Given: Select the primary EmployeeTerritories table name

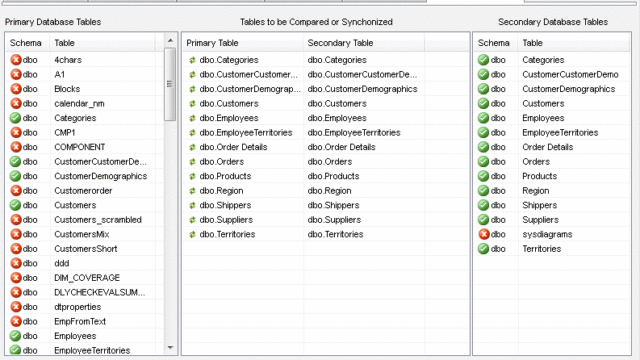Looking at the screenshot, I should (x=92, y=350).
